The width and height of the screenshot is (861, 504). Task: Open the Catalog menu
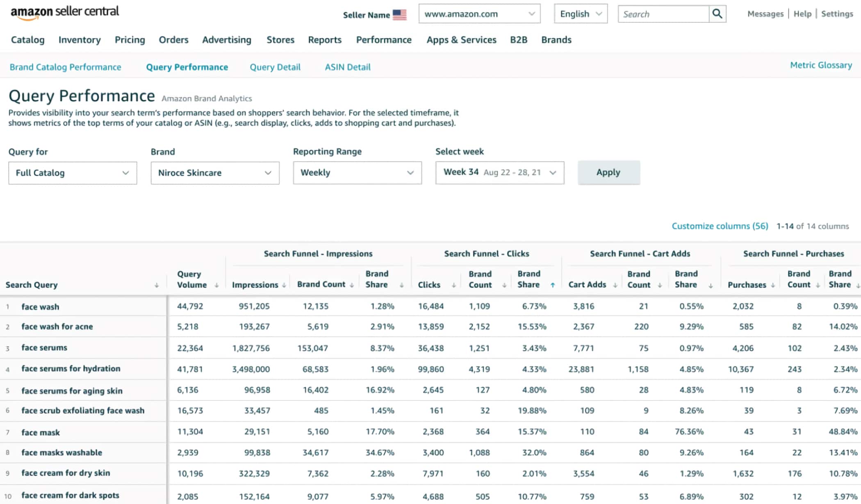(x=27, y=40)
